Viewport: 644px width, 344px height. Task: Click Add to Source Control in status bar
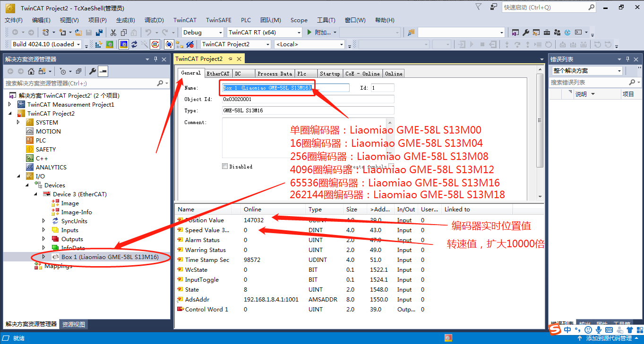pos(609,338)
